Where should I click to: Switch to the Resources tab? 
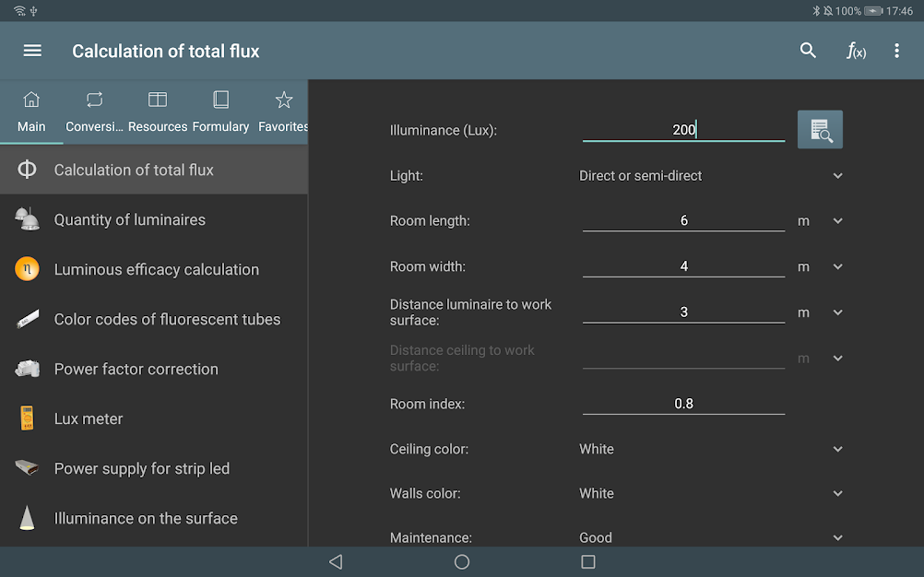(x=158, y=112)
